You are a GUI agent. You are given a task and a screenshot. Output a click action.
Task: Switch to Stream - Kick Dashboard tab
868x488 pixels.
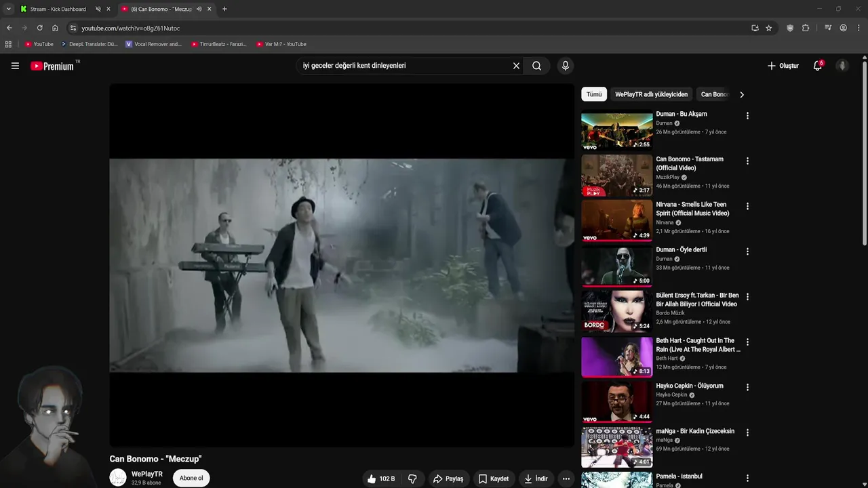coord(58,9)
